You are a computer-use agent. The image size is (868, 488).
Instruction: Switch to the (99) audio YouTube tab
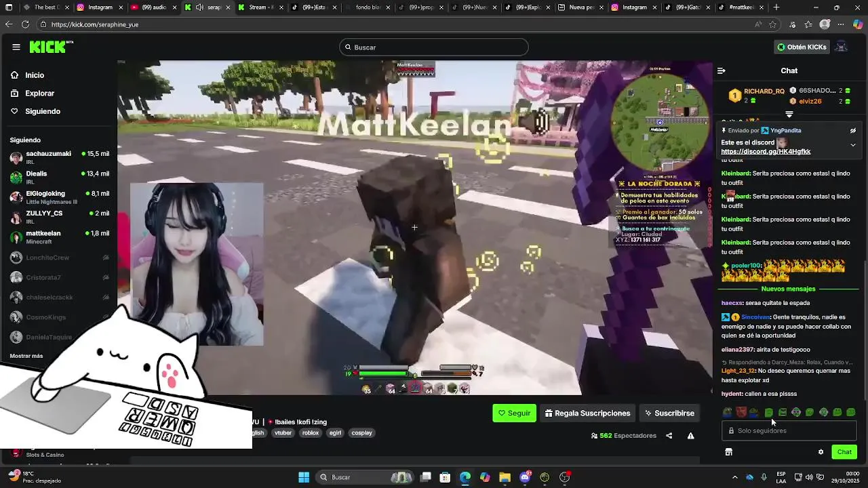click(153, 7)
